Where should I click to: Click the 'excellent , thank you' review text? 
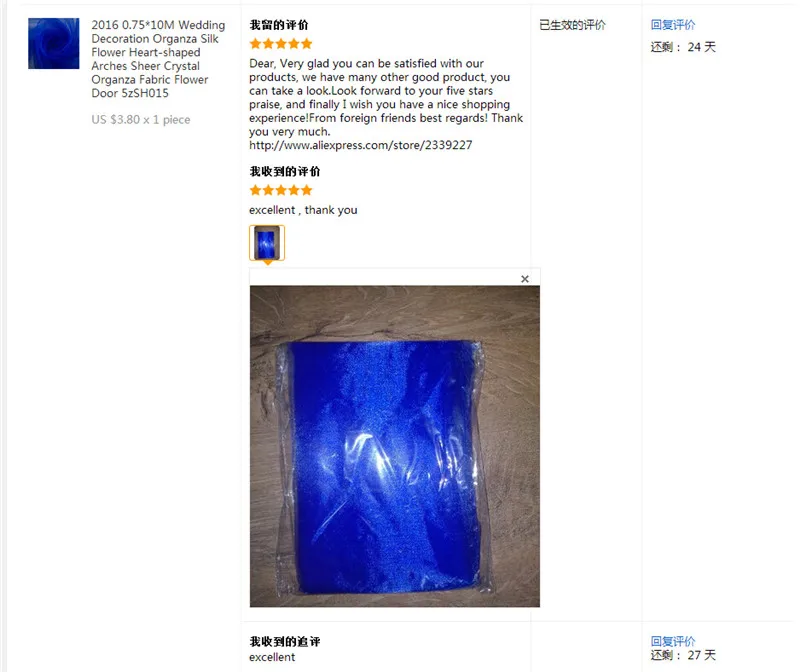coord(303,210)
